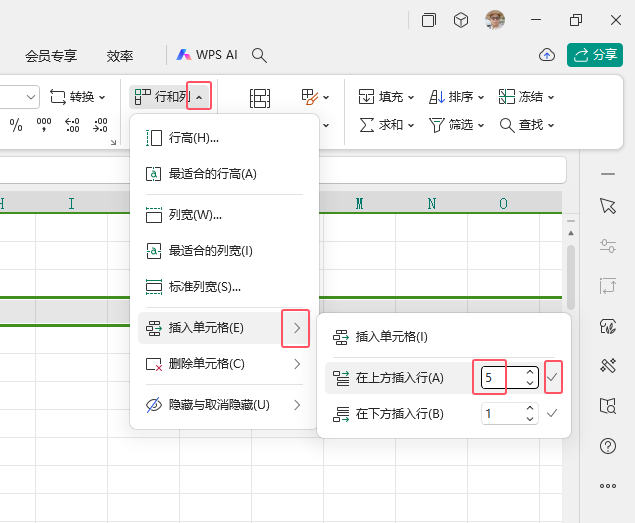Expand the table style dropdown arrow
635x523 pixels.
pos(326,97)
